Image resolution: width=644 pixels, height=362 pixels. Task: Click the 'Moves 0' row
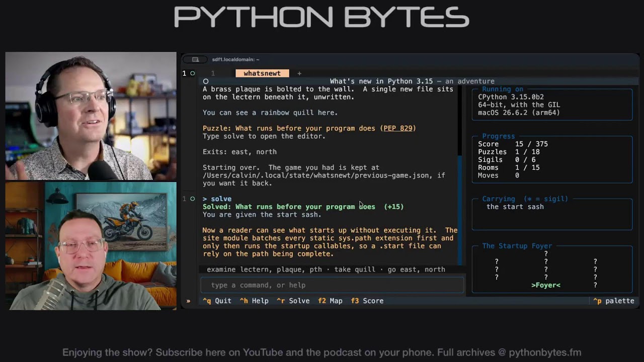tap(499, 175)
